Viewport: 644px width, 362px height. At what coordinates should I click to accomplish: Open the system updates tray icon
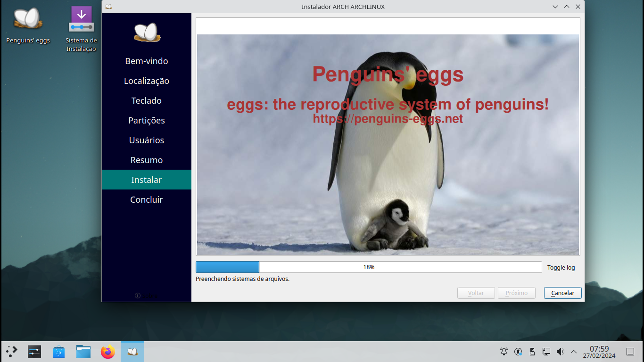(518, 352)
